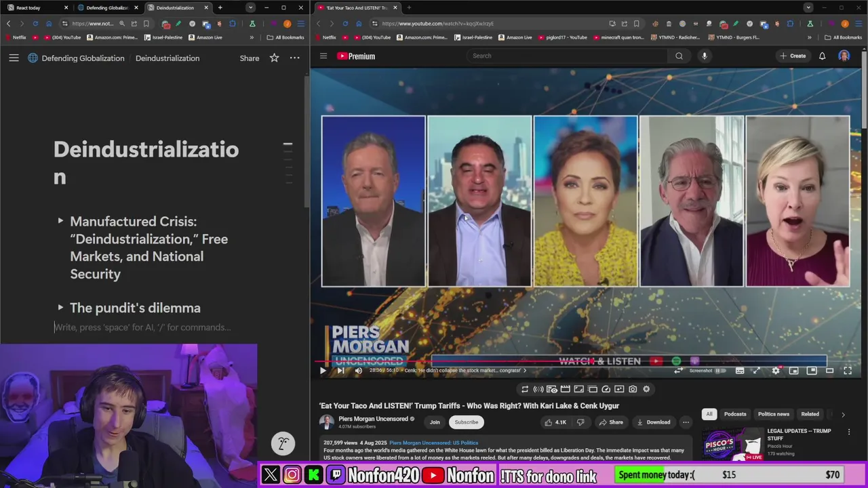
Task: Start YouTube voice search with microphone
Action: coord(705,56)
